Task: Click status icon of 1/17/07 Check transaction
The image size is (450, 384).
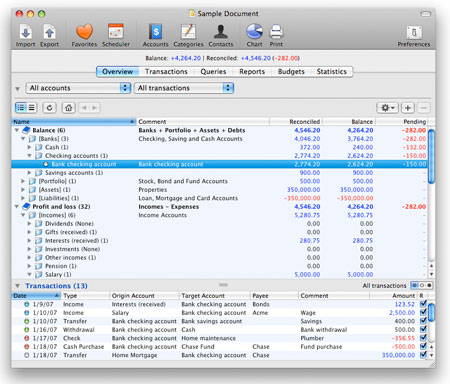Action: point(27,338)
